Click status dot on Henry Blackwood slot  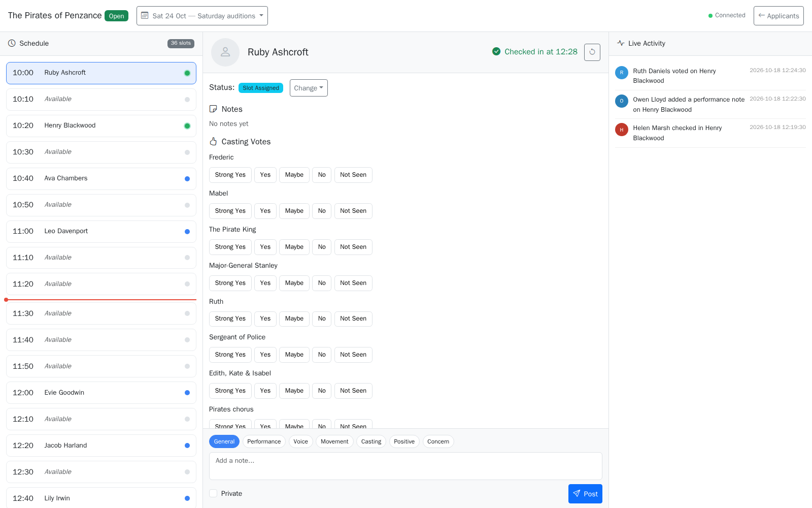(x=187, y=126)
